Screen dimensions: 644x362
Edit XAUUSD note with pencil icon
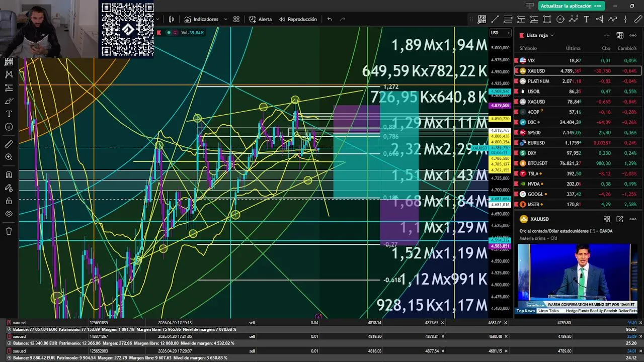pos(620,219)
